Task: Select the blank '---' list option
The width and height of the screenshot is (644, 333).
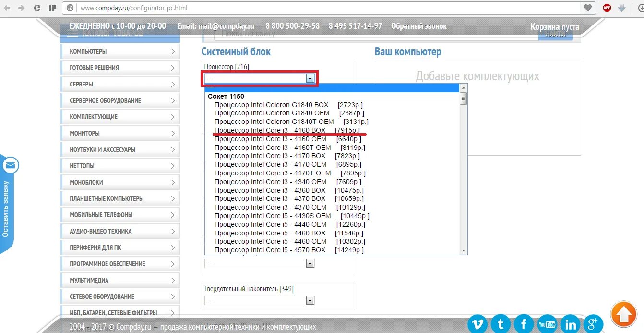Action: [x=332, y=88]
